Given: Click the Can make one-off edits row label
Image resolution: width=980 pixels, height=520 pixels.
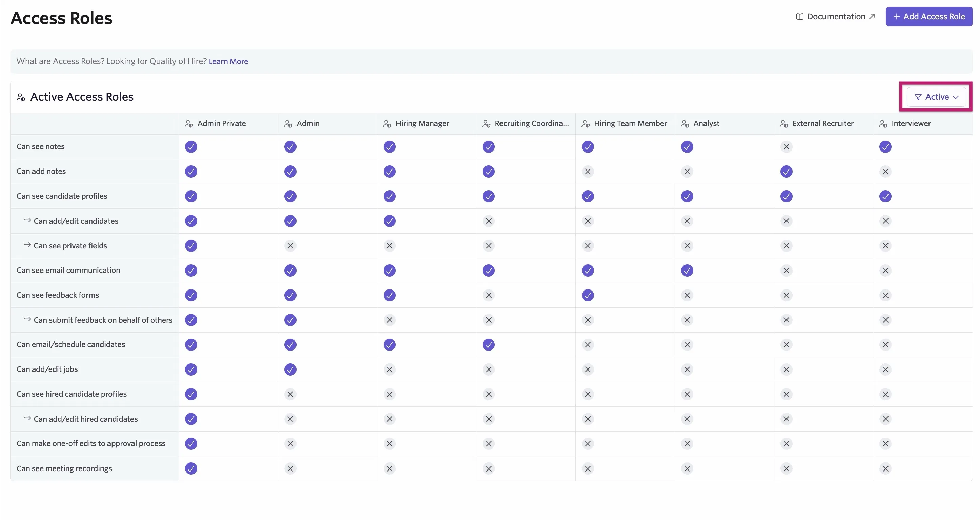Looking at the screenshot, I should 91,443.
